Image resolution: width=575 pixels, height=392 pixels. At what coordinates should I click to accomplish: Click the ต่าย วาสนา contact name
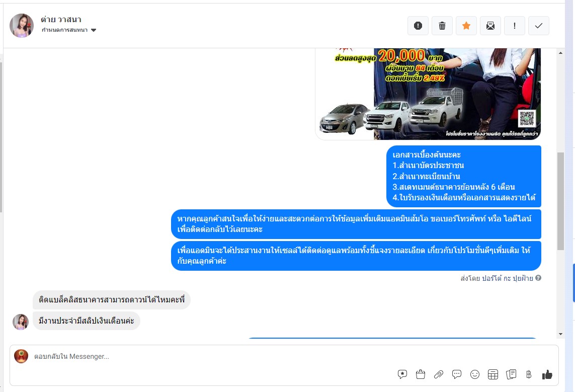[x=61, y=20]
